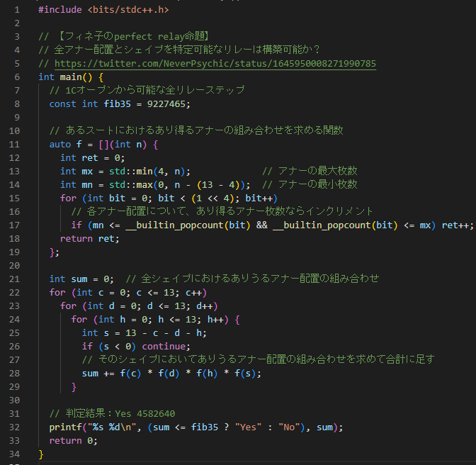Click the 'ret++;' statement on line 17
Viewport: 476px width, 465px height.
click(x=458, y=225)
